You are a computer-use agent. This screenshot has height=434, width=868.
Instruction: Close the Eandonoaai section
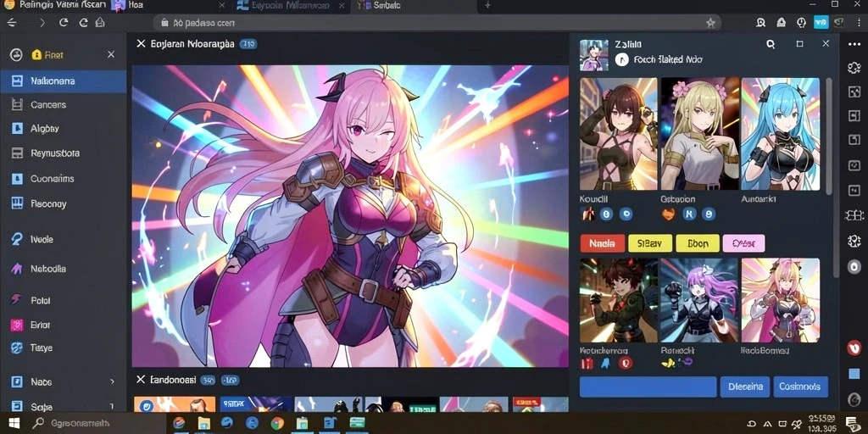click(x=141, y=380)
